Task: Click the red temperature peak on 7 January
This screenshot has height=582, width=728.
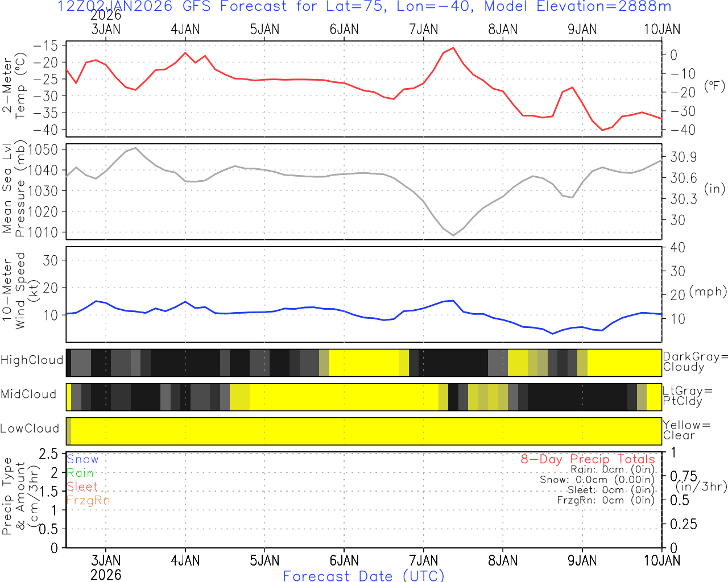Action: point(453,48)
